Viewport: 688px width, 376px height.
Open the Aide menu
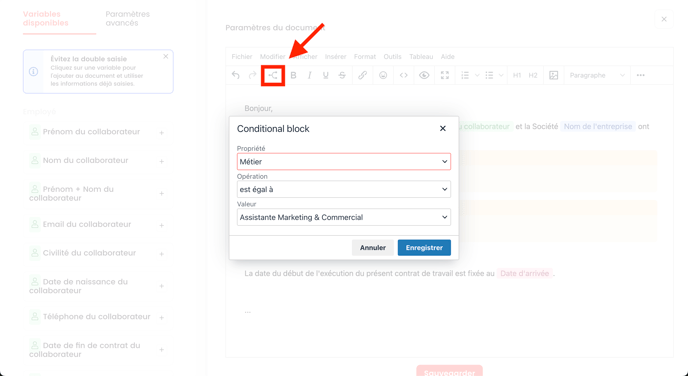(x=448, y=57)
